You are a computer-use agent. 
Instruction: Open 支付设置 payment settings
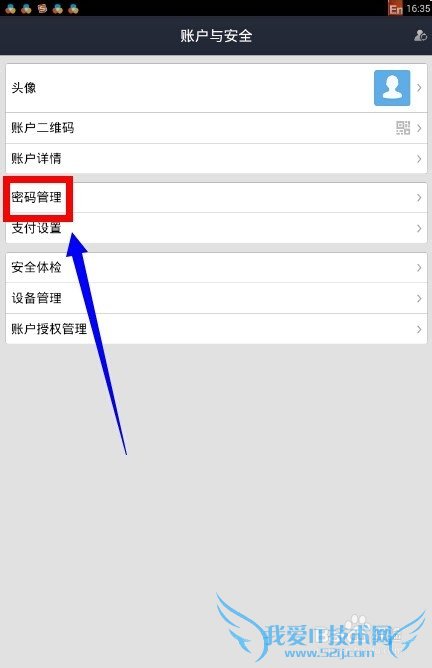point(216,228)
